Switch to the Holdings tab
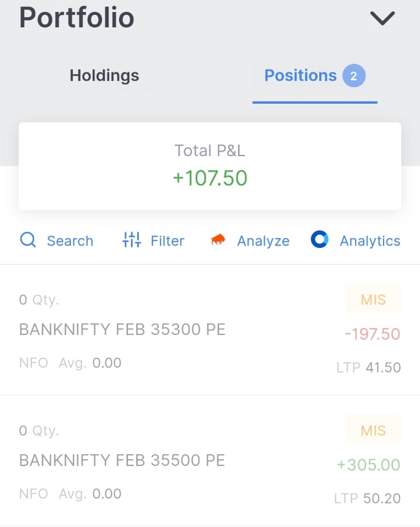 104,76
